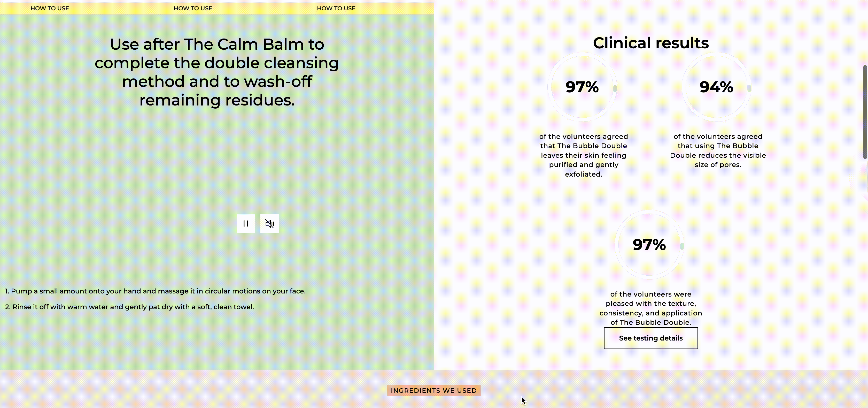Image resolution: width=868 pixels, height=408 pixels.
Task: Click the 94% circular progress ring
Action: pos(716,87)
